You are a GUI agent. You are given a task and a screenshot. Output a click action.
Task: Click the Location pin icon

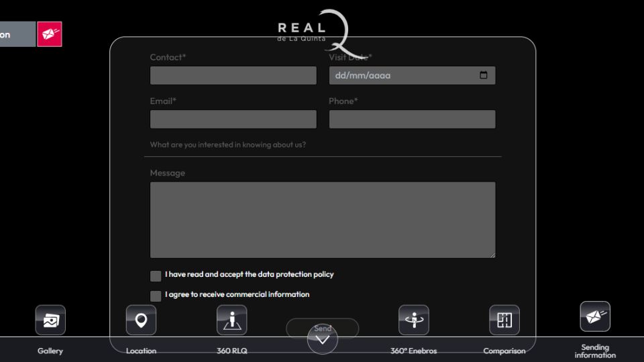pyautogui.click(x=141, y=320)
